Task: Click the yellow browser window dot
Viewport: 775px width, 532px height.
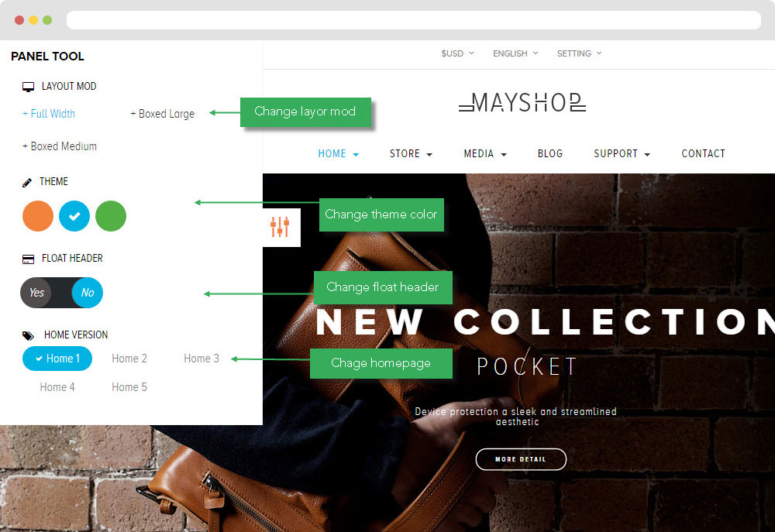Action: pyautogui.click(x=33, y=20)
